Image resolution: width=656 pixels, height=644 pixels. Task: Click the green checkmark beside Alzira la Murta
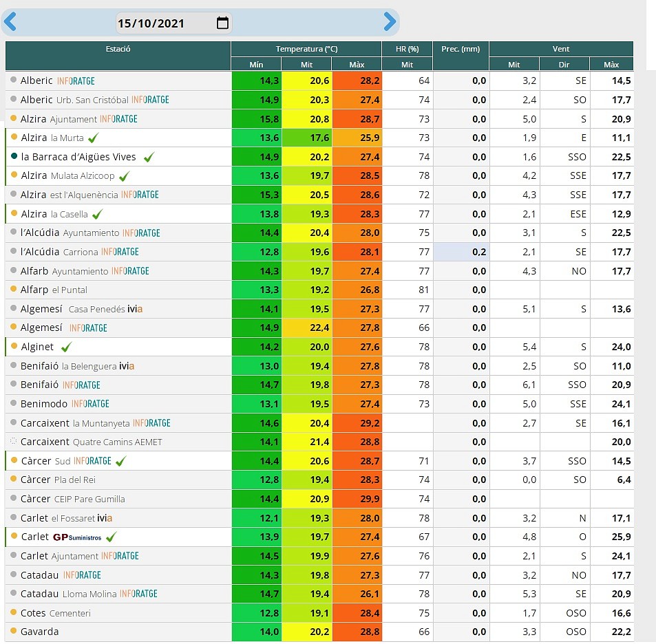click(94, 138)
